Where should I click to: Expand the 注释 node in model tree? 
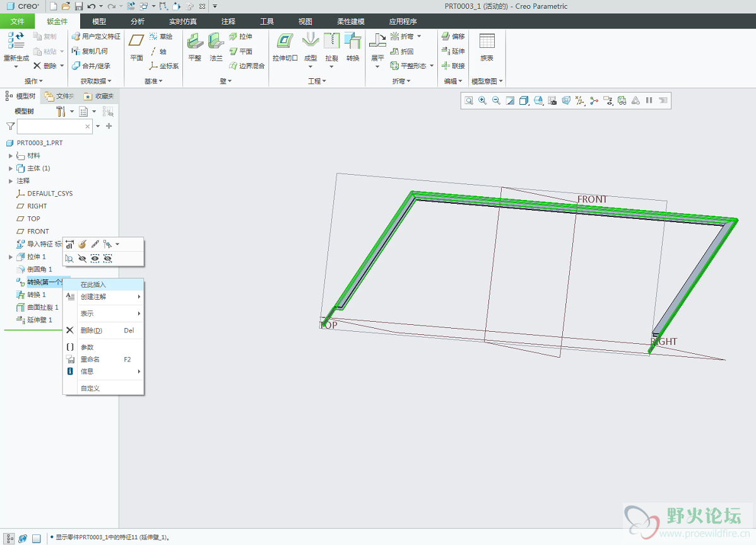(11, 180)
